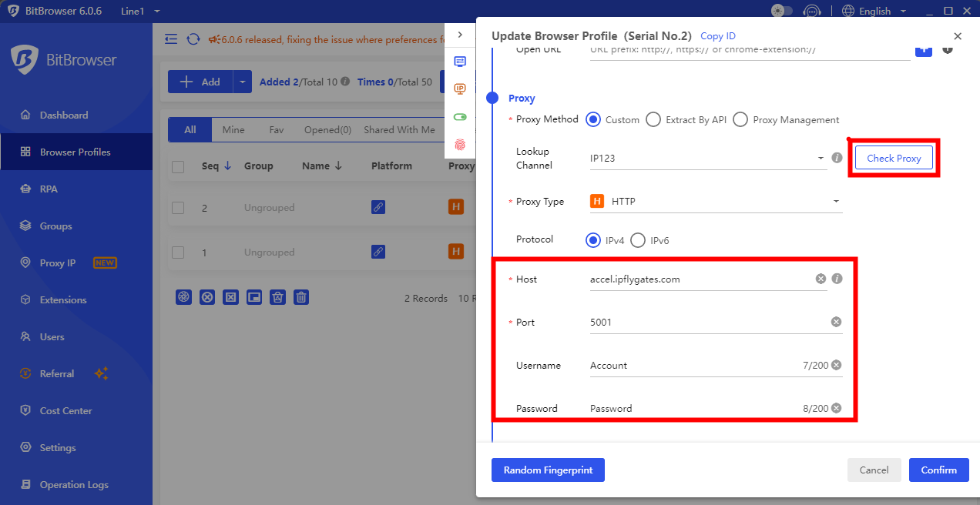The height and width of the screenshot is (505, 980).
Task: Switch to the Mine tab
Action: click(x=233, y=130)
